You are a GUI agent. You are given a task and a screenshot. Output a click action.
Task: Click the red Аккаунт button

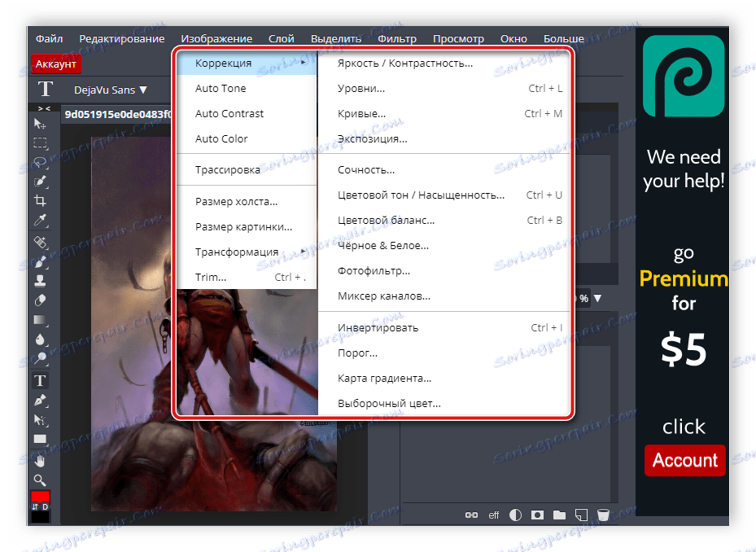(x=56, y=64)
